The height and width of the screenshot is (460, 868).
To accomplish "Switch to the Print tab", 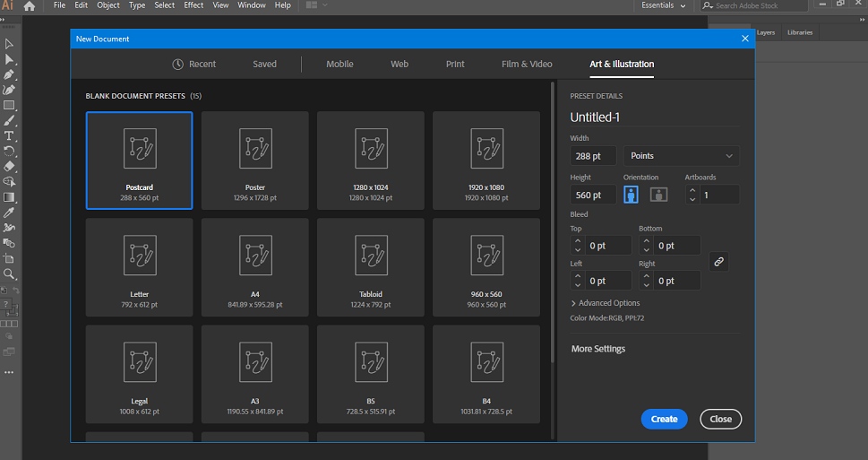I will pyautogui.click(x=455, y=65).
